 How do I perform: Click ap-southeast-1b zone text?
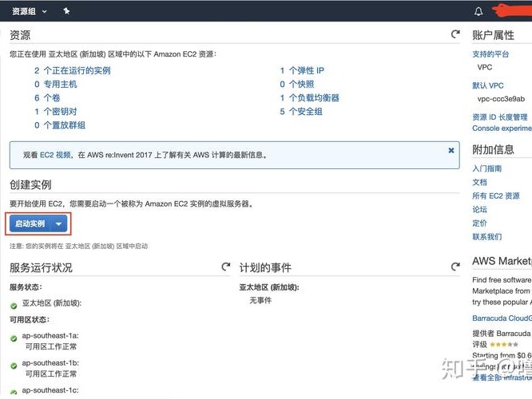[50, 363]
